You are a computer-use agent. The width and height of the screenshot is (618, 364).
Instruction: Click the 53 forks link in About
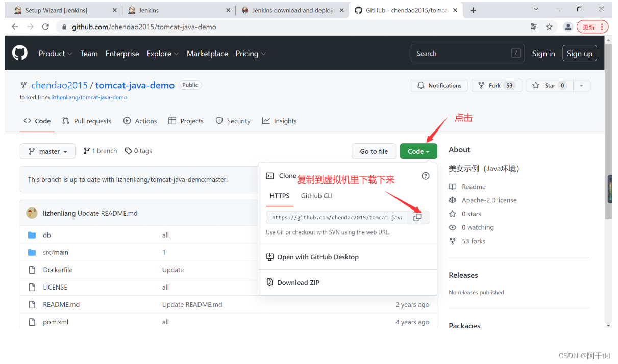[x=474, y=241]
